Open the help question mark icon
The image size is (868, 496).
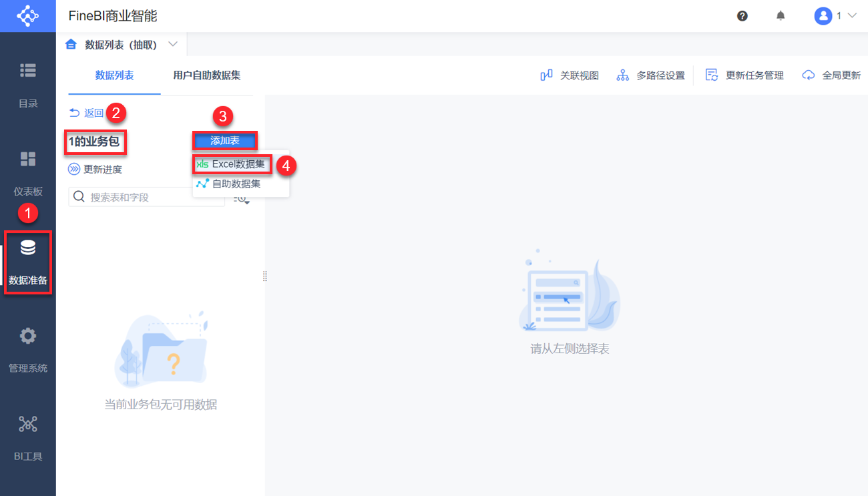[x=742, y=16]
